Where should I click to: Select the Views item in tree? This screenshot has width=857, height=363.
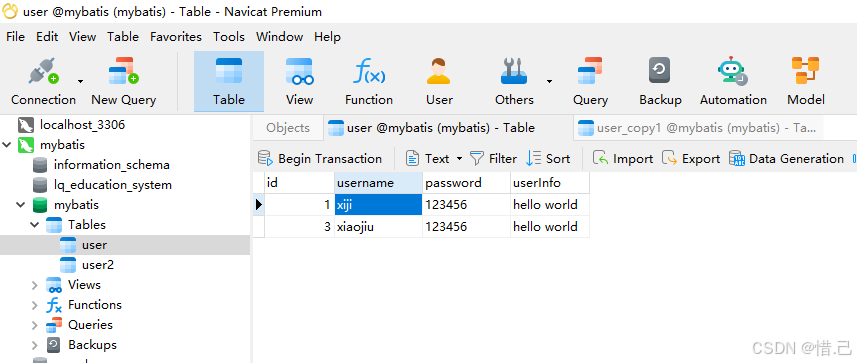[x=84, y=285]
